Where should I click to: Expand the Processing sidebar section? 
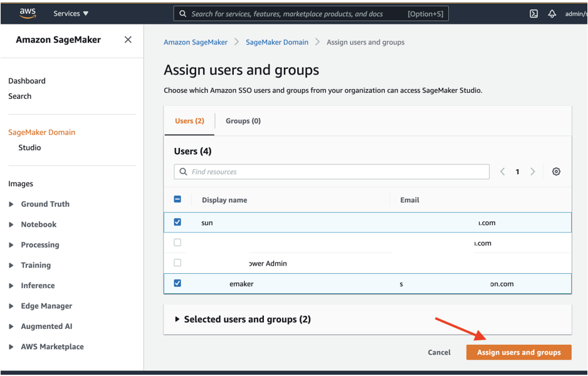click(x=11, y=245)
